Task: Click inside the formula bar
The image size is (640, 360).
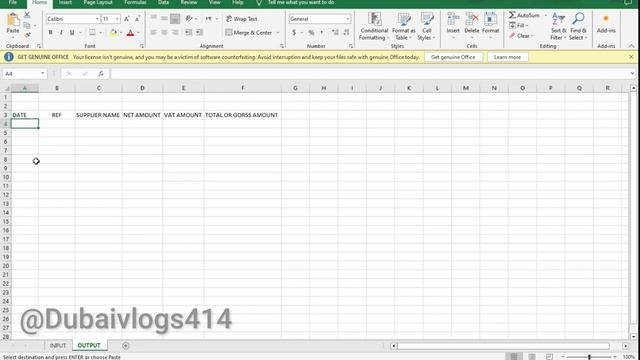Action: pyautogui.click(x=369, y=73)
